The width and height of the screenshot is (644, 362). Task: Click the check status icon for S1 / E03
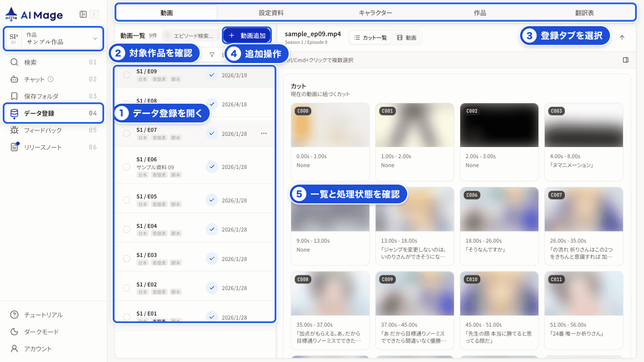pos(212,258)
